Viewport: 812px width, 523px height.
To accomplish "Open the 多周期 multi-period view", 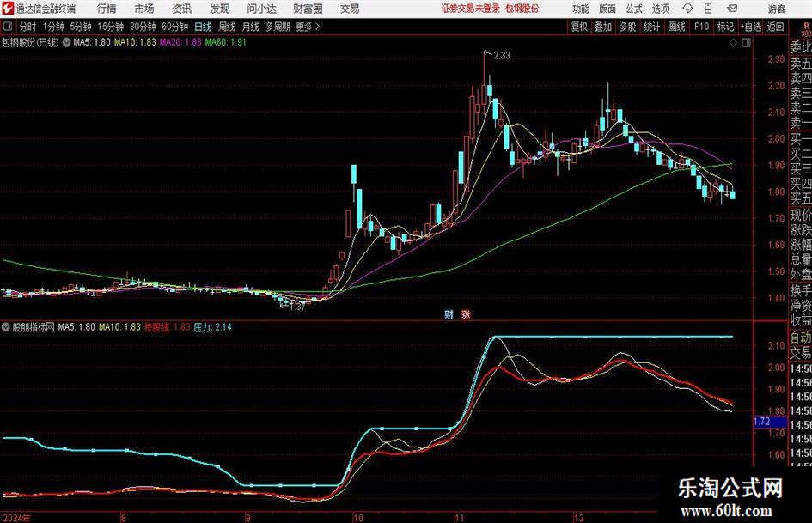I will click(278, 27).
